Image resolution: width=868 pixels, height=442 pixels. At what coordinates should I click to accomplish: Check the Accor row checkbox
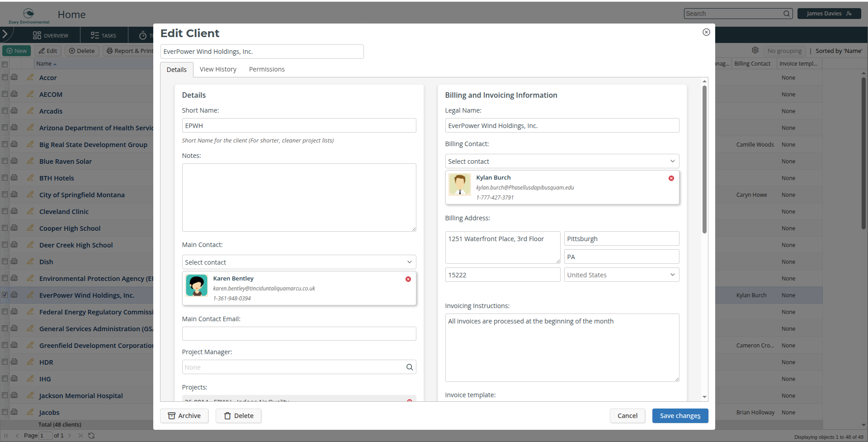pyautogui.click(x=5, y=77)
